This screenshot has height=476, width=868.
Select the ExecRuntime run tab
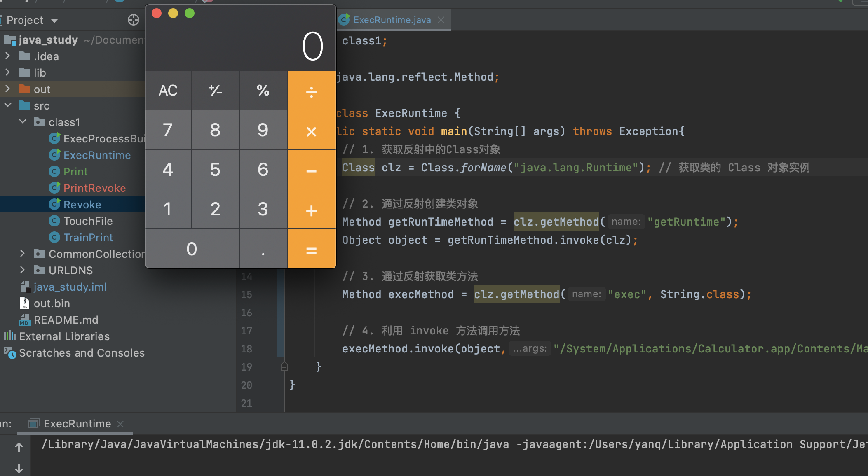(x=77, y=424)
